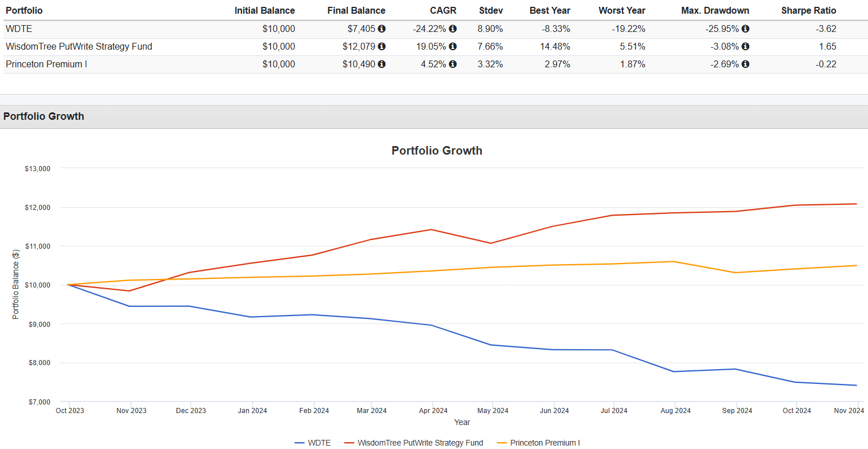The width and height of the screenshot is (868, 449).
Task: Toggle Princeton Premium I legend entry
Action: [x=539, y=443]
